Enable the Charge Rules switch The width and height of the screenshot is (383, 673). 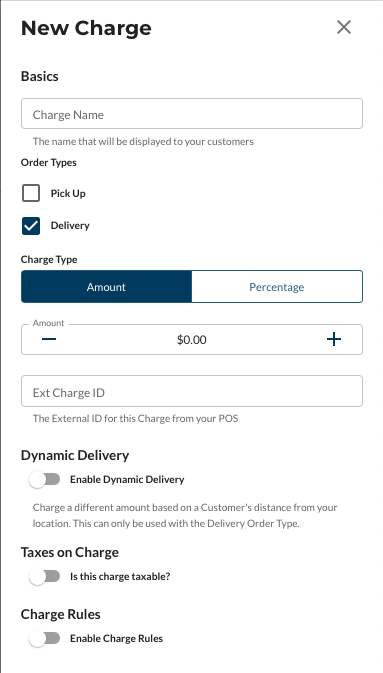click(45, 638)
